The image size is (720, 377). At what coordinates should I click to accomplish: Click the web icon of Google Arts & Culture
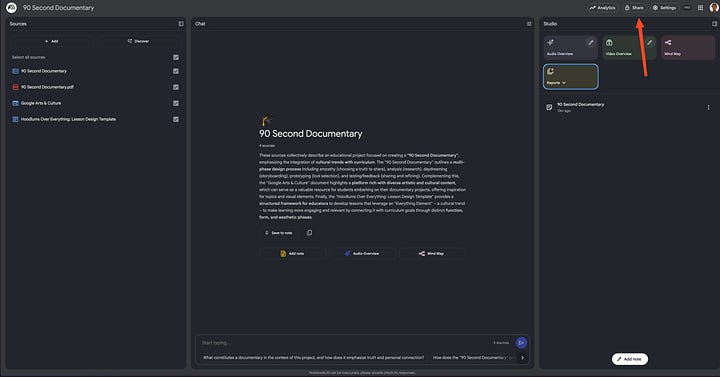pyautogui.click(x=15, y=103)
